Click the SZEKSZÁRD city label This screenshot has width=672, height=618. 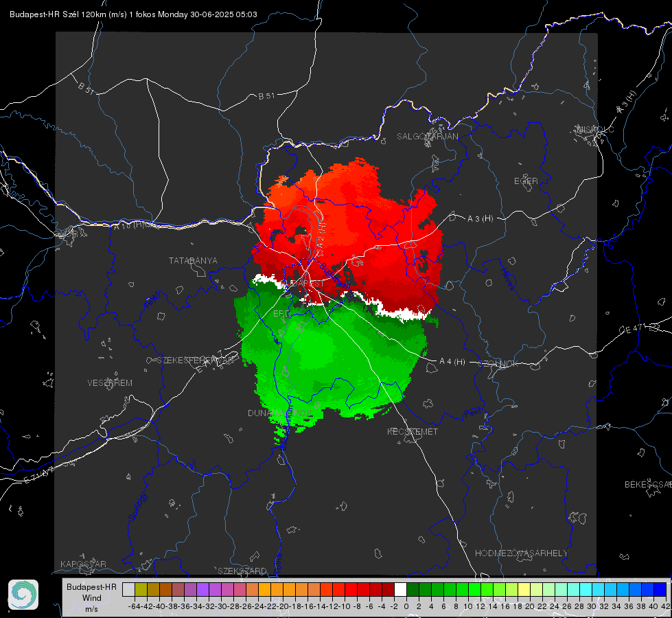pyautogui.click(x=242, y=571)
